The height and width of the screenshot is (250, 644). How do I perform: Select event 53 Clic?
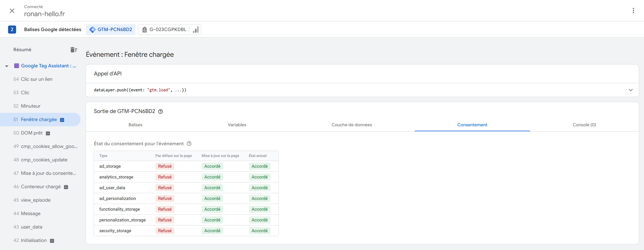pos(40,93)
